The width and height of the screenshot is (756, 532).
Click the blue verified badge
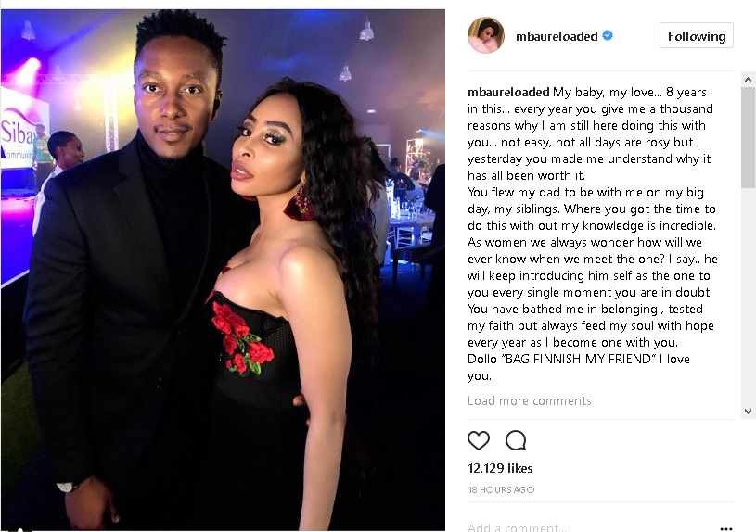pos(608,35)
